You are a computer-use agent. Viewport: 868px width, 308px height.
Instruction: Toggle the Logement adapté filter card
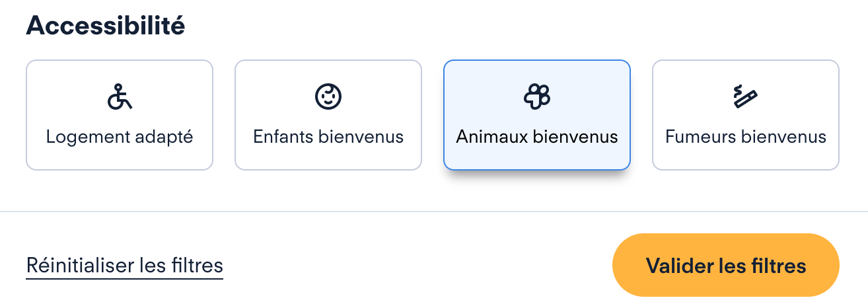[x=120, y=115]
